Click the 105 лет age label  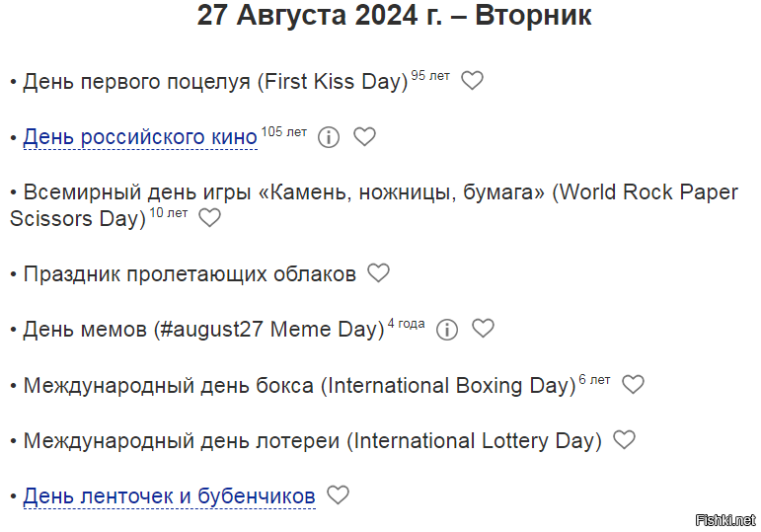coord(284,131)
